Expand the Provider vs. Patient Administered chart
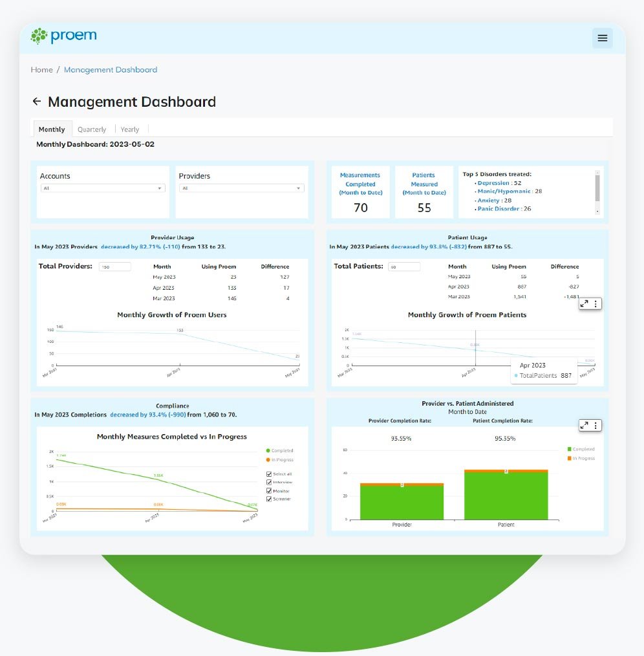Viewport: 644px width, 656px height. [584, 426]
